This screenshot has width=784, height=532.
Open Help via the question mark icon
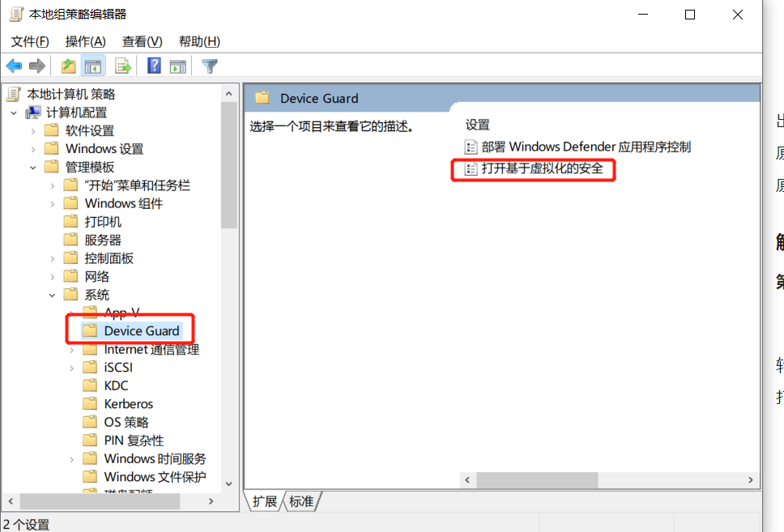154,66
